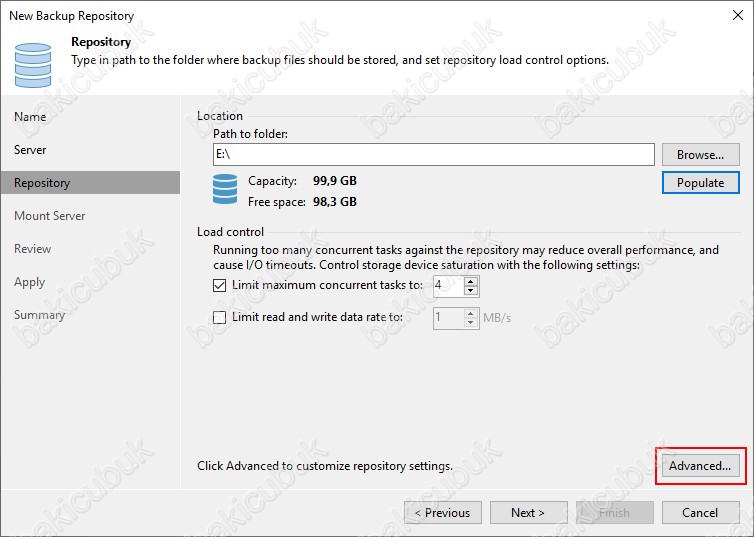Select the Repository wizard step

(90, 183)
